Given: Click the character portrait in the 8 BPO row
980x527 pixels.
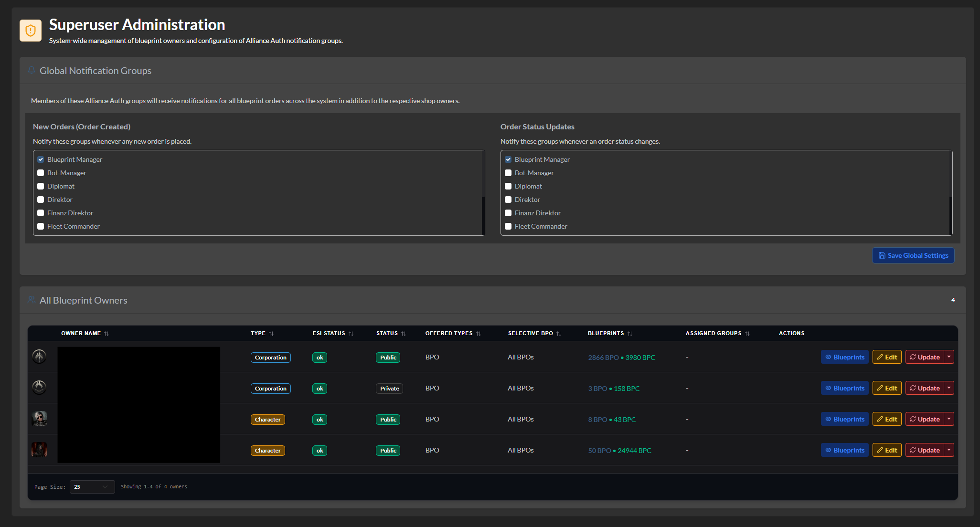Looking at the screenshot, I should pos(39,419).
